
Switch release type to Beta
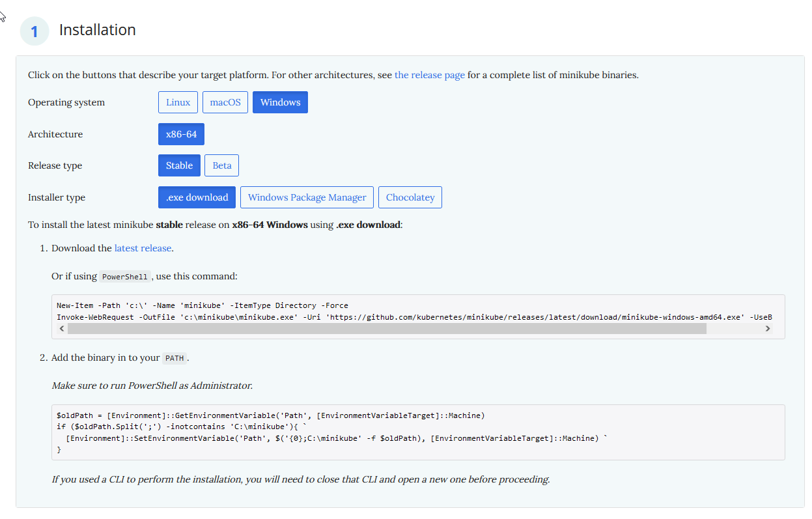pyautogui.click(x=221, y=165)
